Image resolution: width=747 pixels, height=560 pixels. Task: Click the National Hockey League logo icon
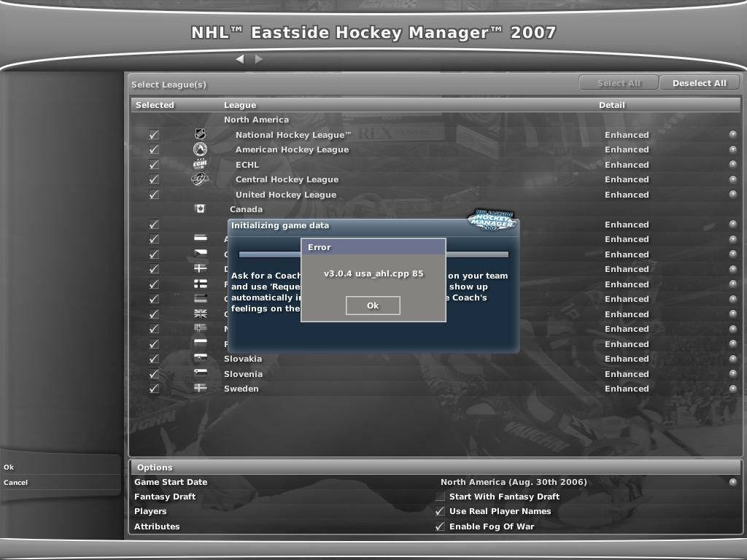pyautogui.click(x=200, y=134)
